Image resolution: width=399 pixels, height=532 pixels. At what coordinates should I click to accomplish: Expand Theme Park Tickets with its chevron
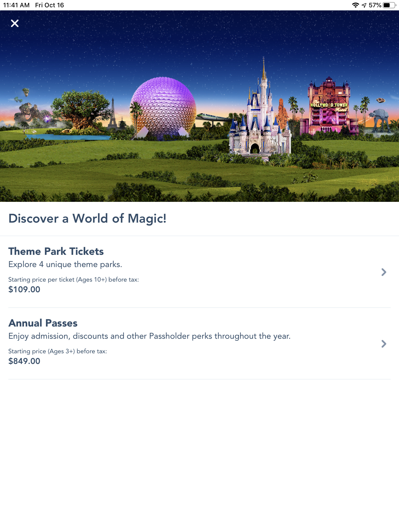(384, 272)
